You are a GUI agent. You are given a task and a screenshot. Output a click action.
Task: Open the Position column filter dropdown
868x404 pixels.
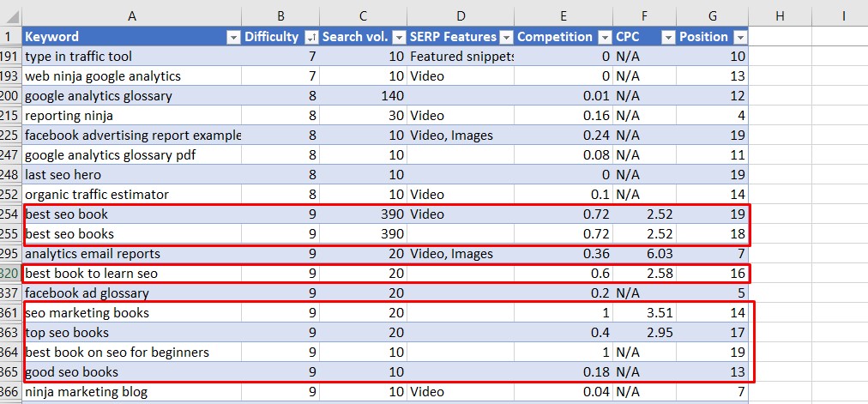click(740, 37)
